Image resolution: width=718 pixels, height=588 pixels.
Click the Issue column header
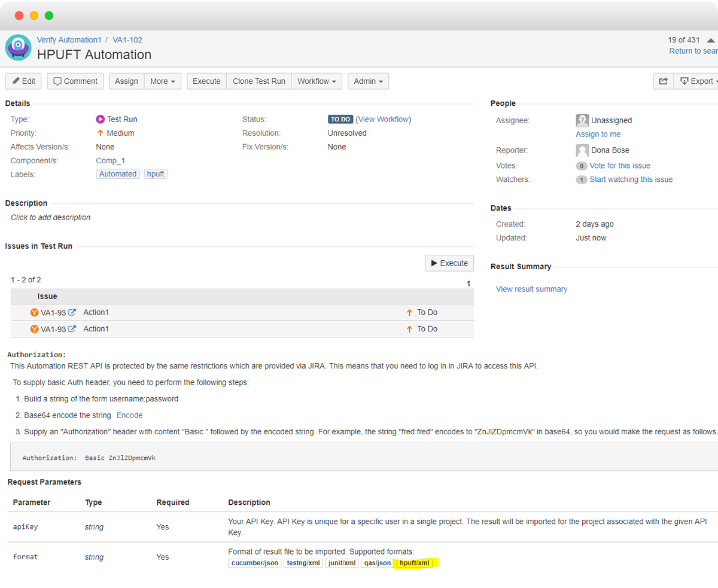pos(47,296)
